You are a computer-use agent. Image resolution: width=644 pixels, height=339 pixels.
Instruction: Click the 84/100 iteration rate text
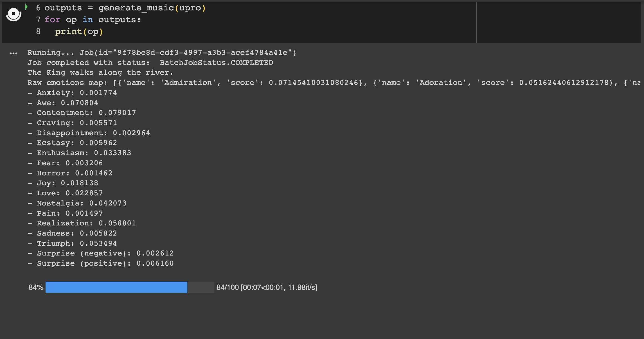[266, 287]
